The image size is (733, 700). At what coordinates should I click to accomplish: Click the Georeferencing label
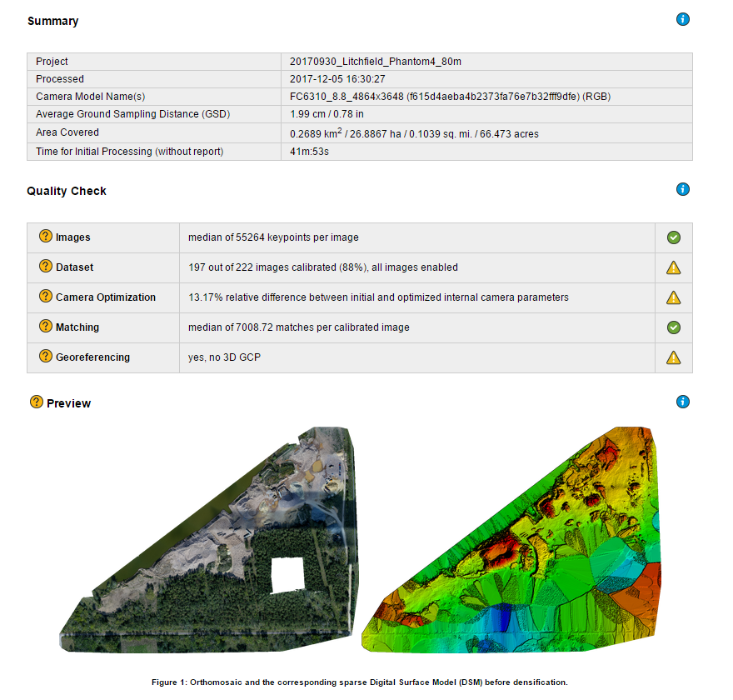coord(92,357)
